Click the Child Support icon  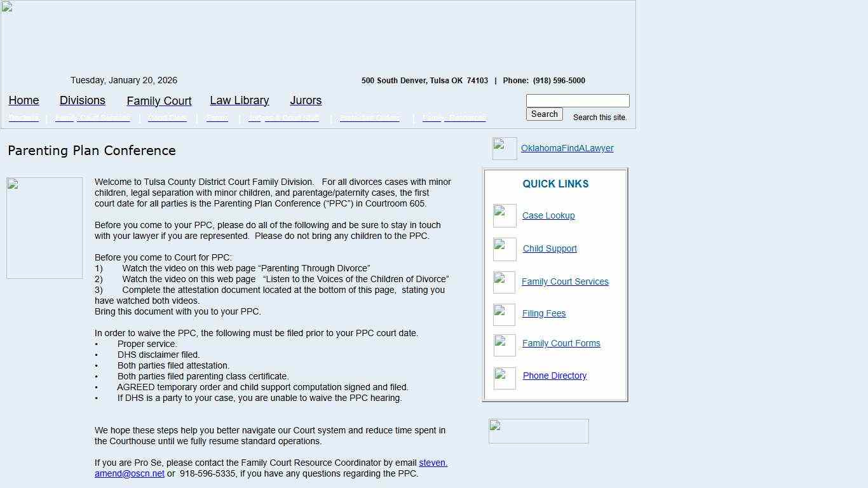point(503,249)
